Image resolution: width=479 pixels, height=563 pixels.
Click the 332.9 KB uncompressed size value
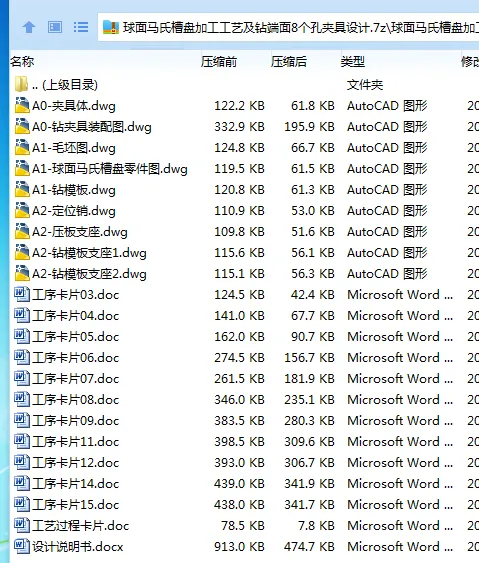click(x=240, y=126)
